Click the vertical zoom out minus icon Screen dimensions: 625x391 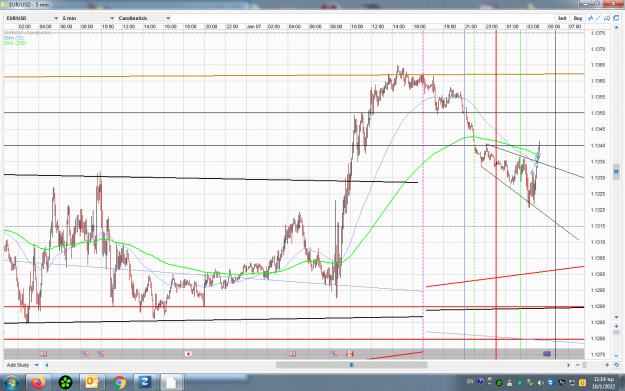616,355
